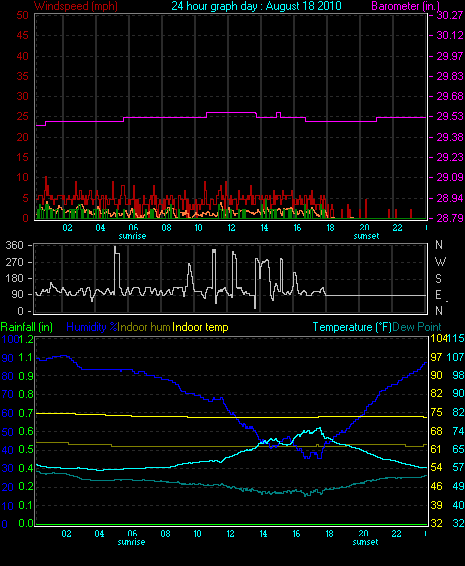
Task: Click cyan temperature value 49
Action: point(458,487)
